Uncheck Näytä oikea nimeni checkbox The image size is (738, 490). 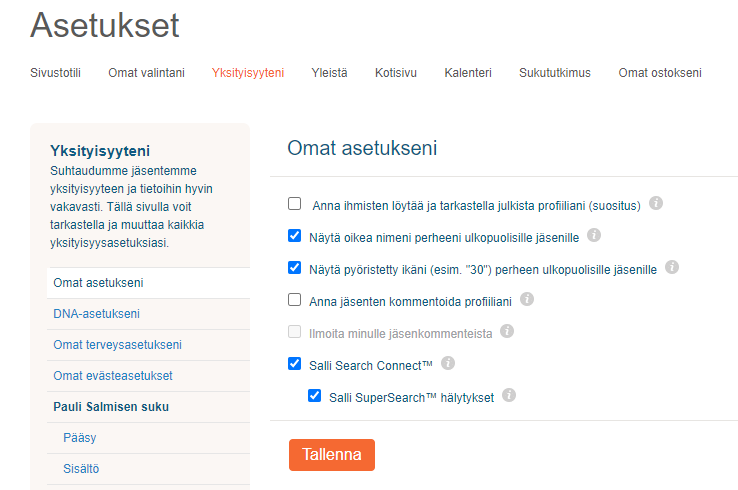[295, 235]
